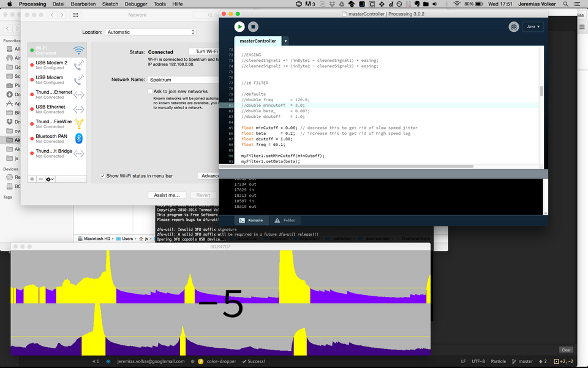Click the Clear button in Atom panel

[566, 350]
